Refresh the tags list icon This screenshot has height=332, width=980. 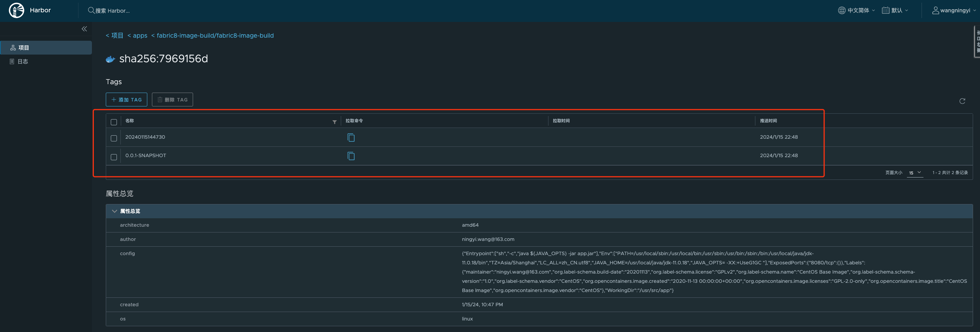962,101
